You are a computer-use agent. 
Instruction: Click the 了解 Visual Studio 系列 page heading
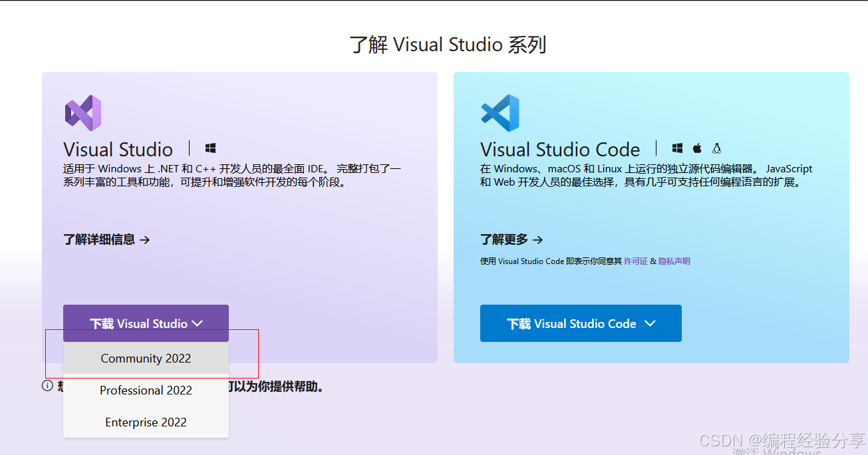click(448, 45)
